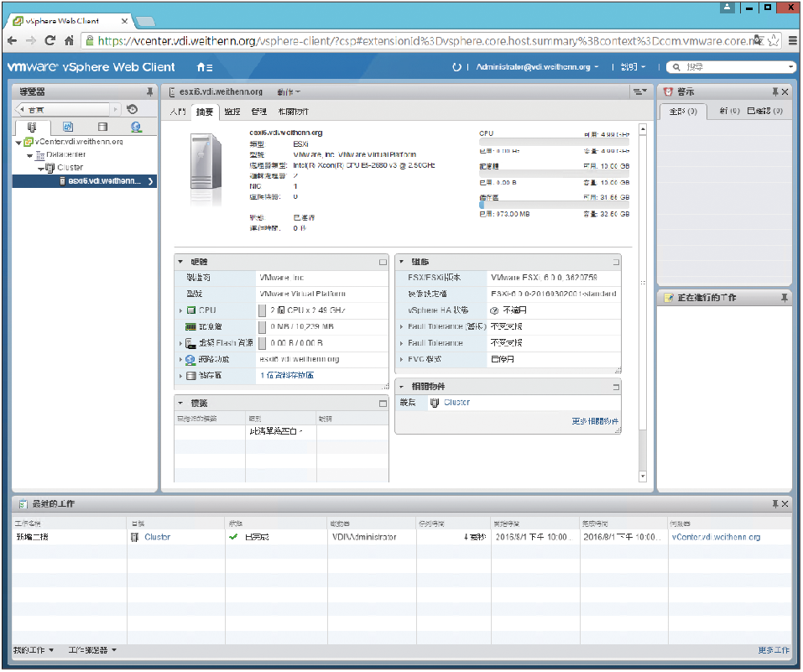This screenshot has height=672, width=803.
Task: Switch to the 入門 tab
Action: (x=178, y=112)
